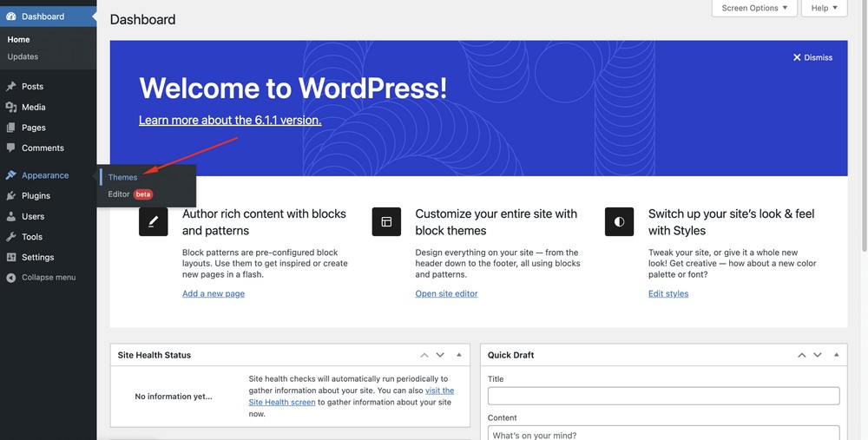This screenshot has width=868, height=440.
Task: Move Quick Draft panel up
Action: tap(802, 355)
